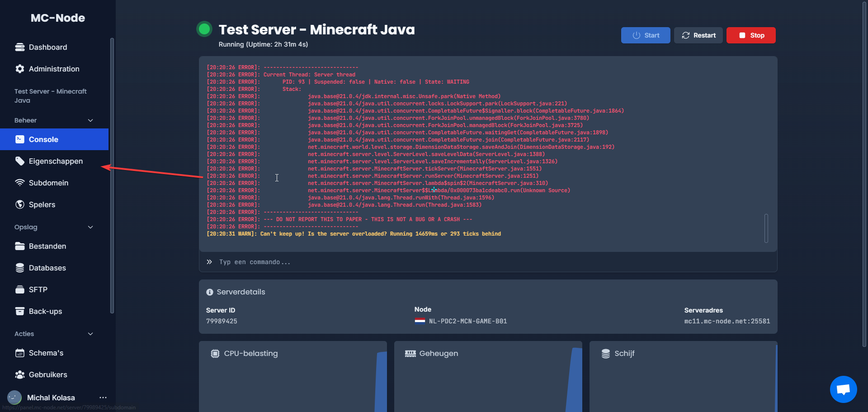The image size is (868, 412).
Task: Click the console output scrollbar
Action: point(766,228)
